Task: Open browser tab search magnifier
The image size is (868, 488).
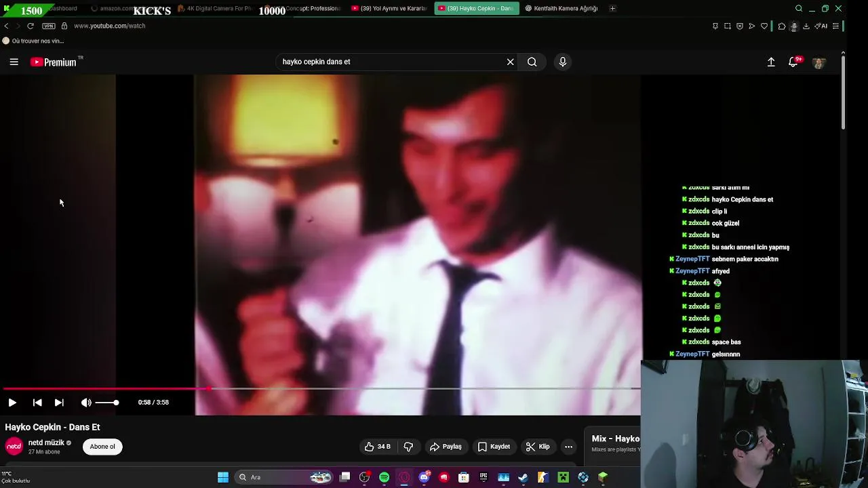Action: point(799,8)
